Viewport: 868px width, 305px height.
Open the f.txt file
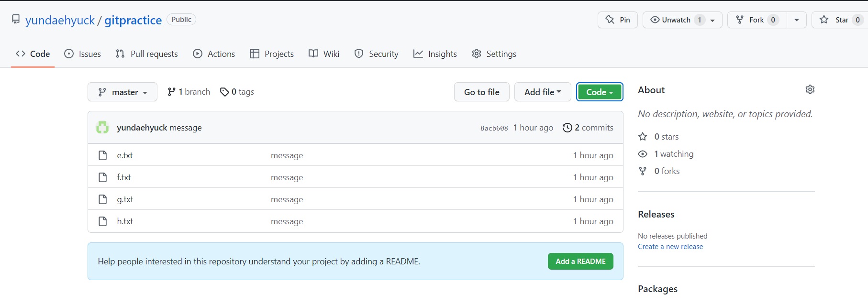[124, 177]
